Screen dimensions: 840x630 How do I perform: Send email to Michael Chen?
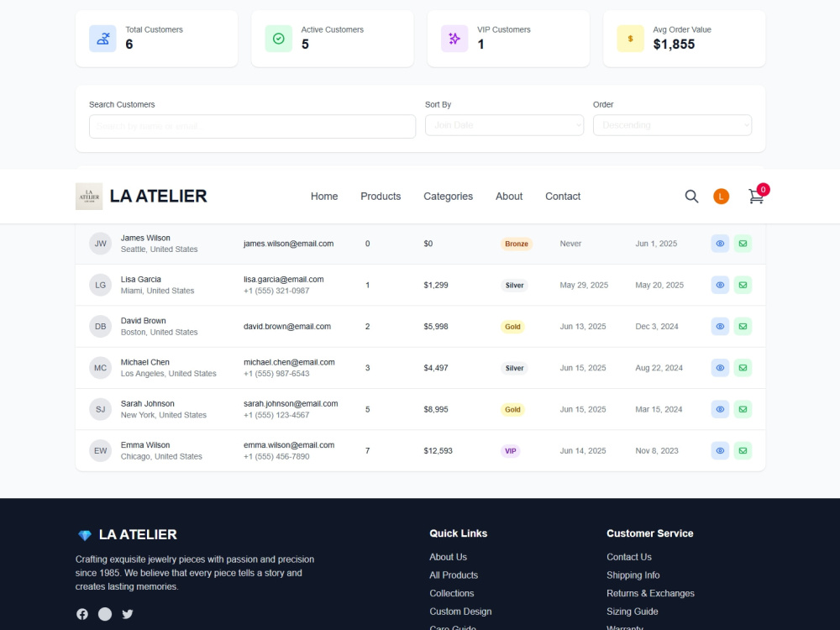[x=743, y=368]
